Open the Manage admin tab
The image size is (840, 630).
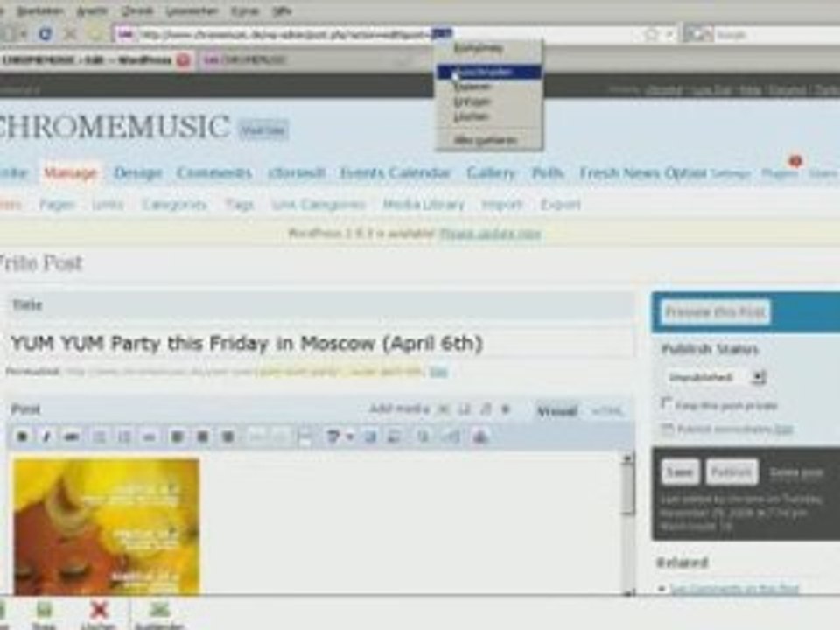(x=71, y=173)
